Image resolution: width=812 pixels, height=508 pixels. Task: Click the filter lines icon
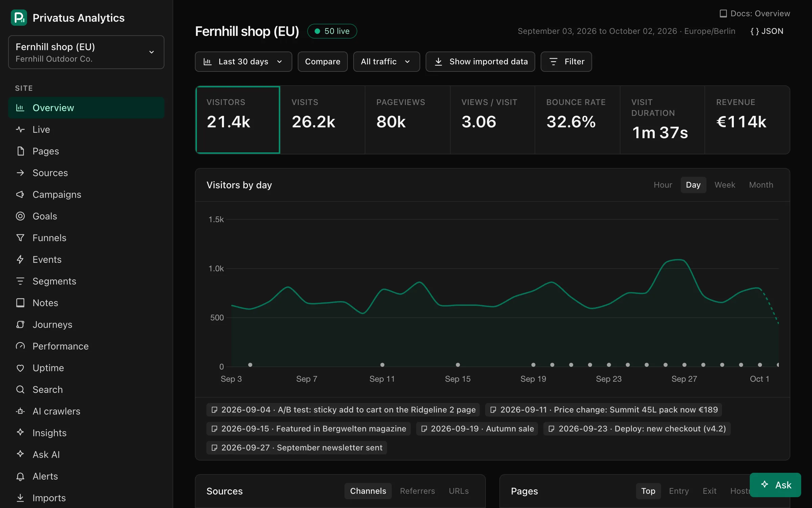(554, 62)
